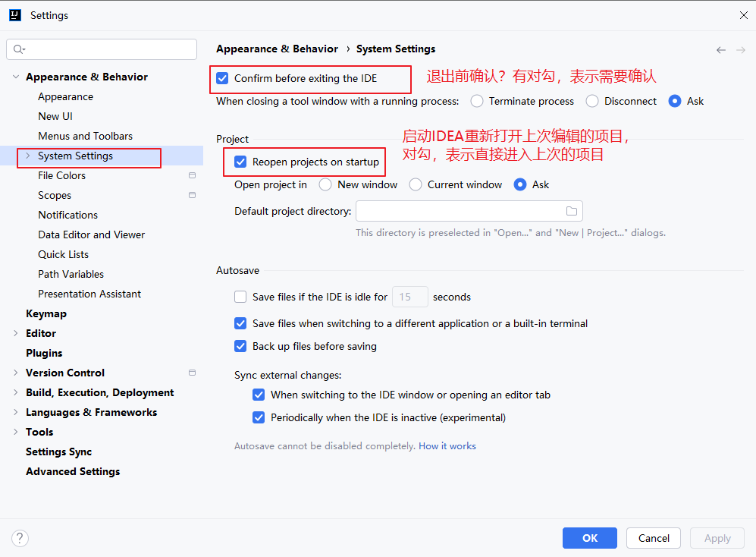The width and height of the screenshot is (756, 557).
Task: Toggle Back up files before saving
Action: tap(240, 346)
